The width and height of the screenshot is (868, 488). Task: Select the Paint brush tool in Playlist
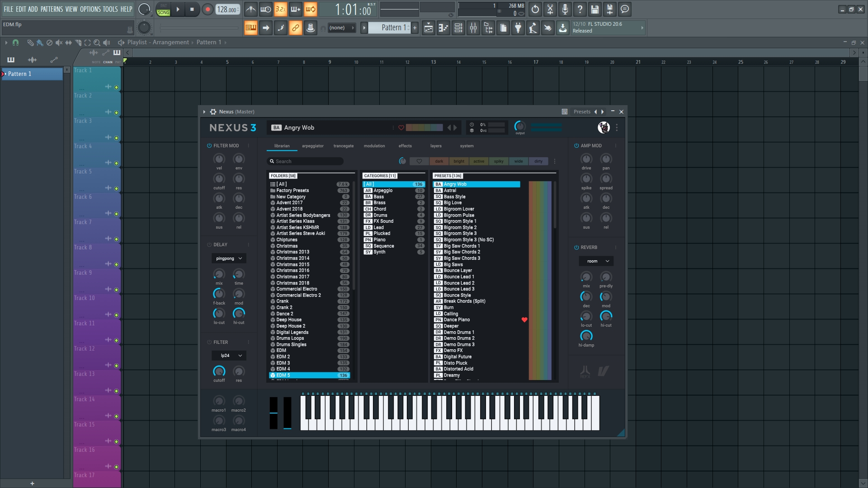[x=40, y=42]
